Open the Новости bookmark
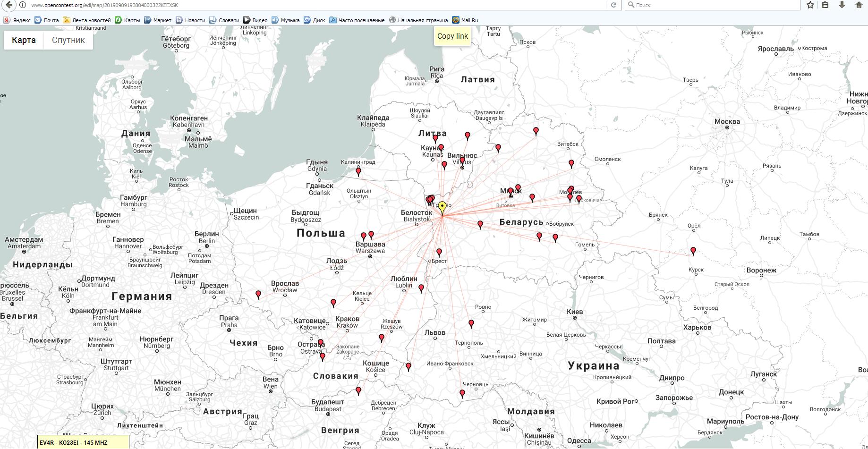This screenshot has width=868, height=449. pyautogui.click(x=190, y=20)
